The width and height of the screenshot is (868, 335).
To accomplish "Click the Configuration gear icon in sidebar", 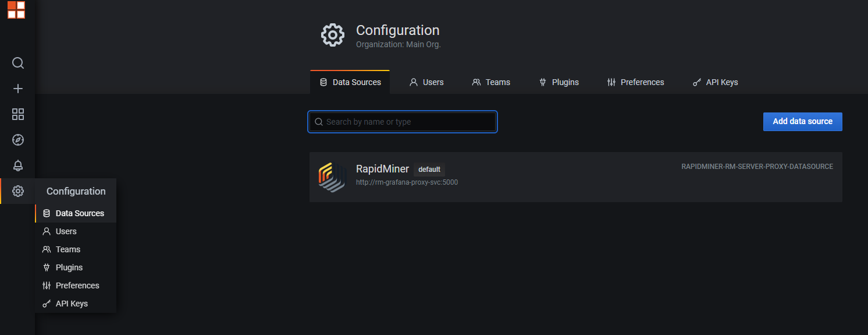I will 18,191.
